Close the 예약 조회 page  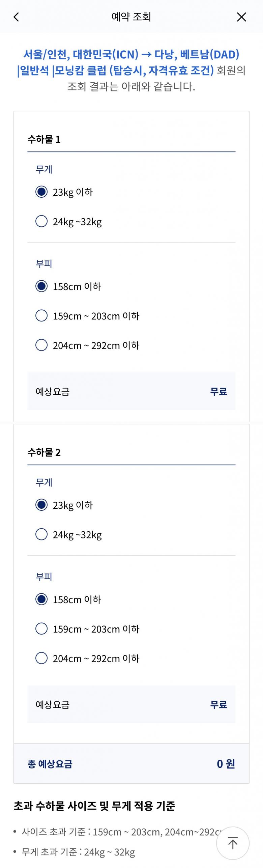[241, 17]
